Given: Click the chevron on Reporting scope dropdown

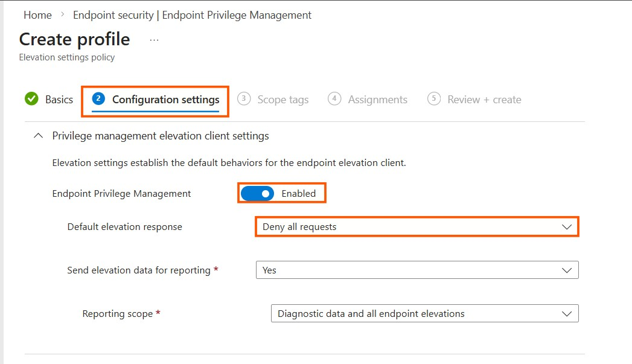Looking at the screenshot, I should click(x=566, y=313).
